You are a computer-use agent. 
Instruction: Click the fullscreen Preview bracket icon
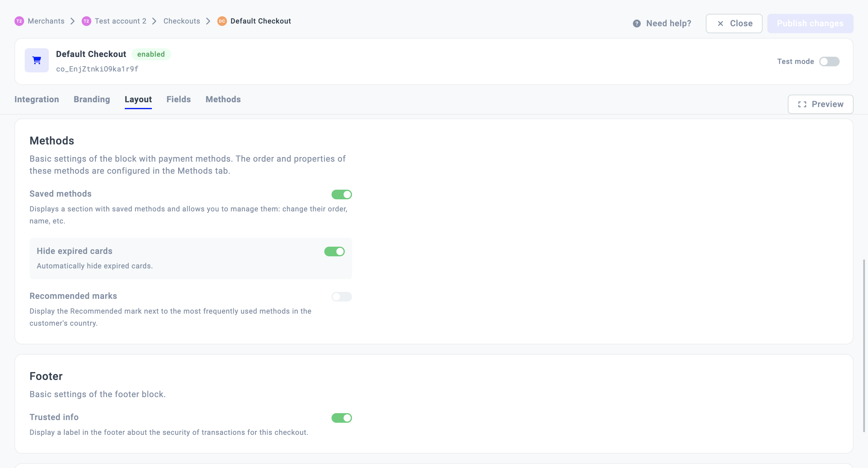[802, 105]
